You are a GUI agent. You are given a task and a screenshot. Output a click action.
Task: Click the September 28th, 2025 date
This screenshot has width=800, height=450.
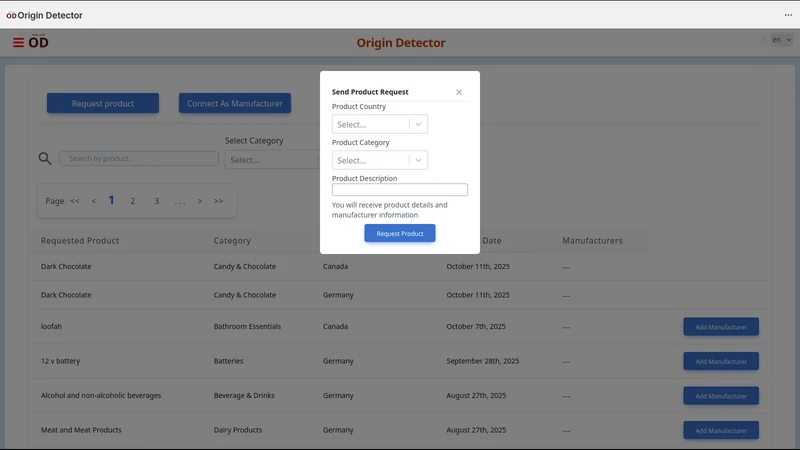(x=483, y=361)
